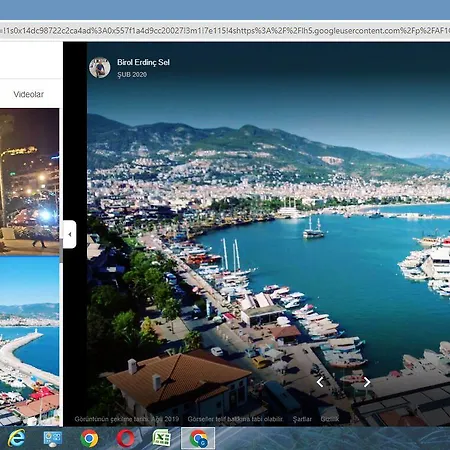Image resolution: width=450 pixels, height=450 pixels.
Task: Show the previous photo with left arrow
Action: point(320,382)
